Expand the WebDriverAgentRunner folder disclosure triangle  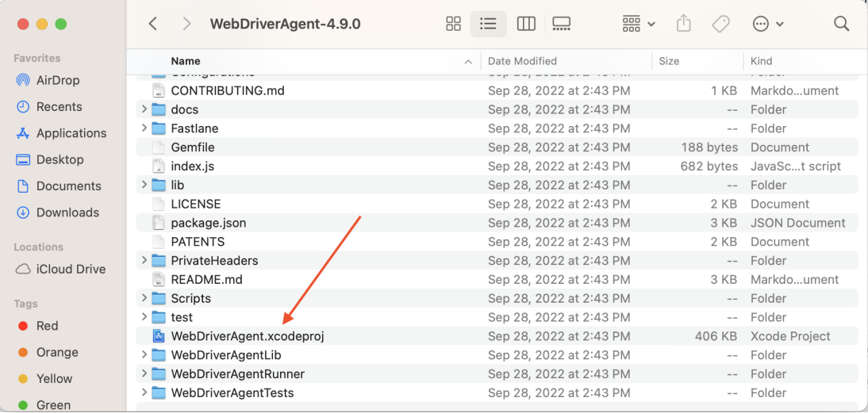click(x=144, y=373)
